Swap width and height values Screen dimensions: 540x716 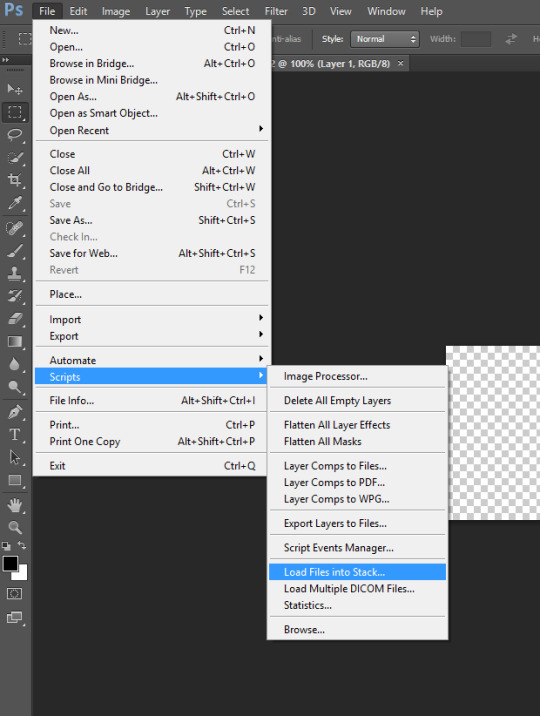coord(511,39)
